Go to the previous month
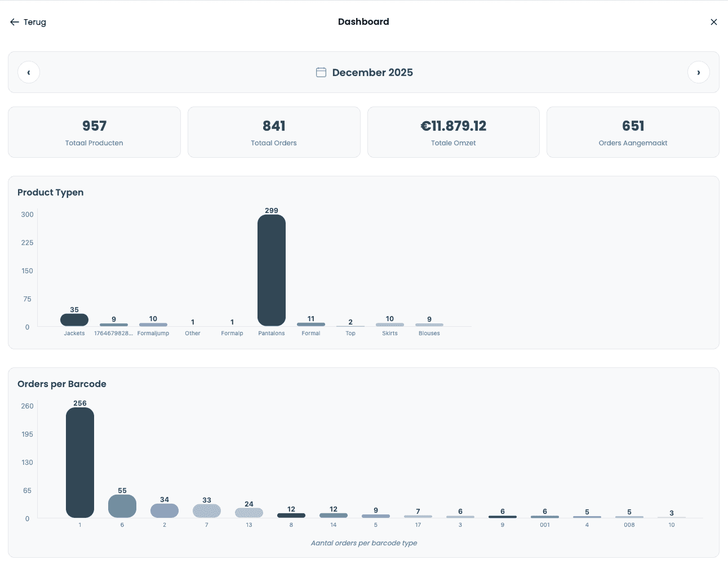Image resolution: width=728 pixels, height=564 pixels. [x=29, y=72]
